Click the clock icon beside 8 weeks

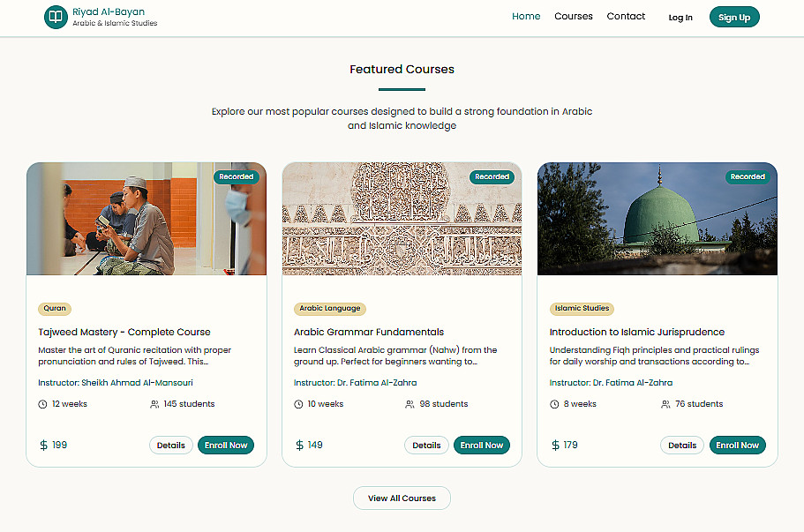(554, 404)
